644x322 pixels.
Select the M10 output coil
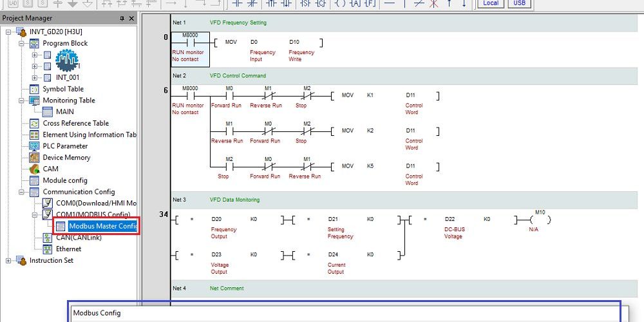click(540, 219)
